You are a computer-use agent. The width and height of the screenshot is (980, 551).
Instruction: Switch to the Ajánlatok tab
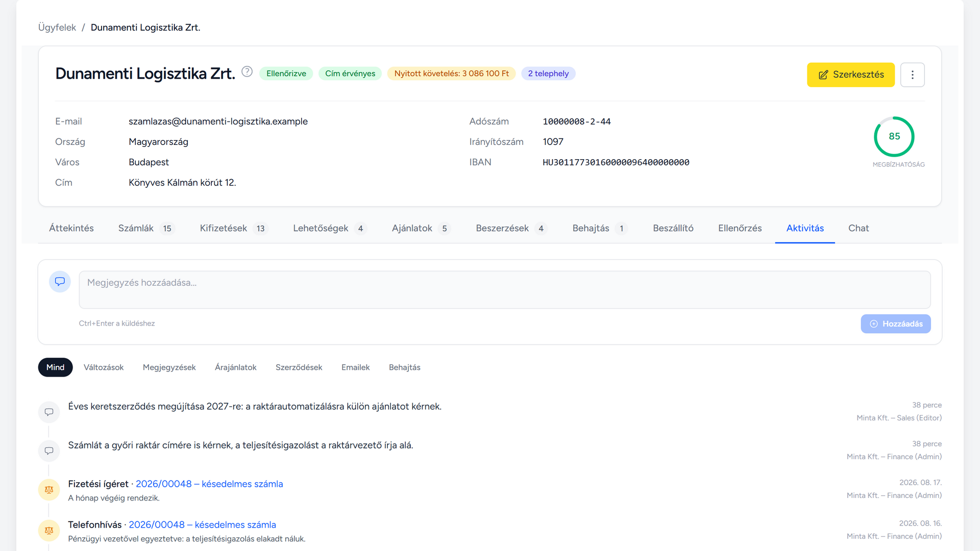point(422,228)
